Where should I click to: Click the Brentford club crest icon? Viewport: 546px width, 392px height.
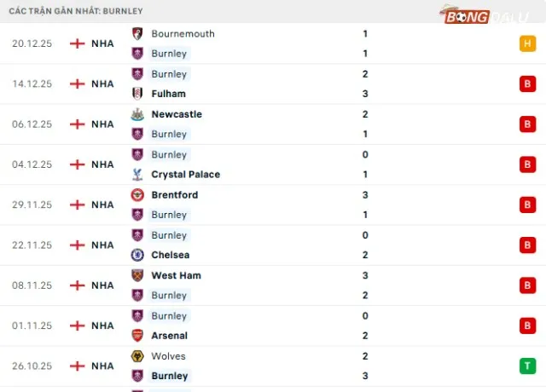[x=136, y=195]
